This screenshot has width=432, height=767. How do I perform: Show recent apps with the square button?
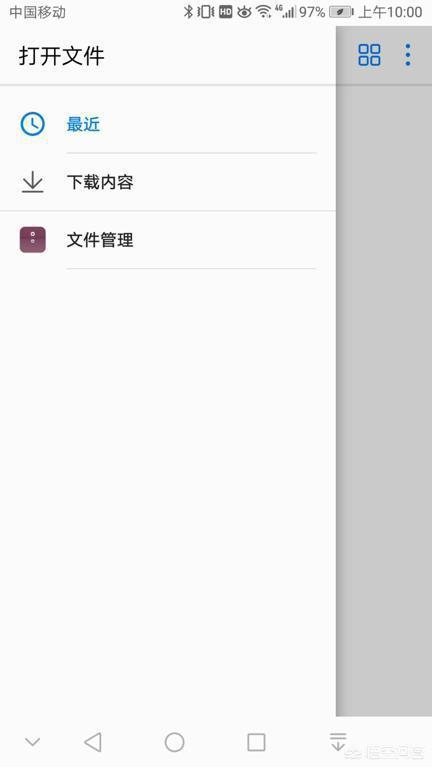pos(256,742)
